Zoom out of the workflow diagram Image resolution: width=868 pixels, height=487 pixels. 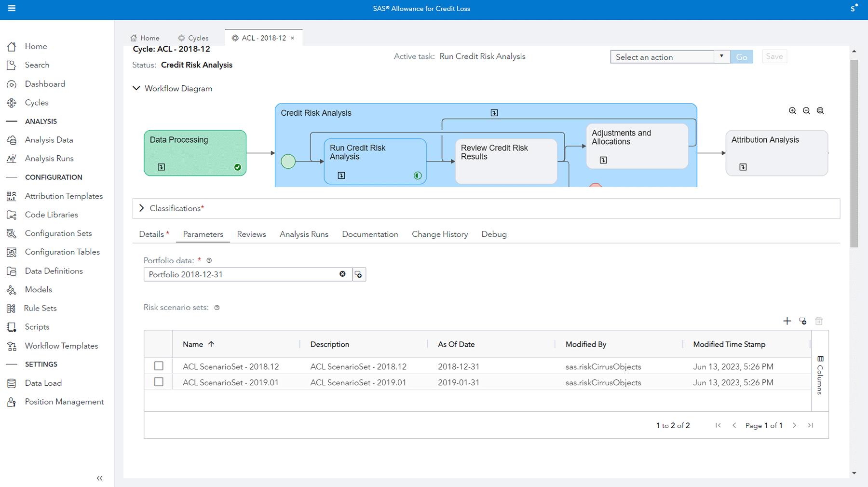(x=806, y=111)
